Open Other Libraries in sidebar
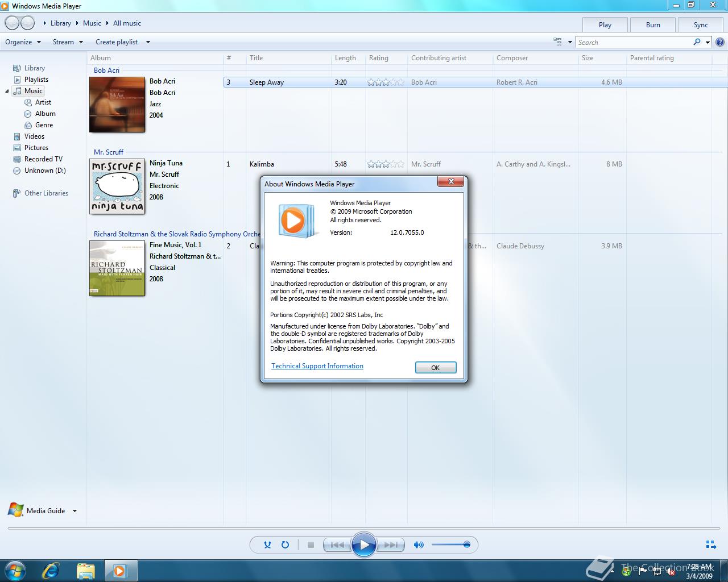This screenshot has width=728, height=582. click(x=40, y=193)
